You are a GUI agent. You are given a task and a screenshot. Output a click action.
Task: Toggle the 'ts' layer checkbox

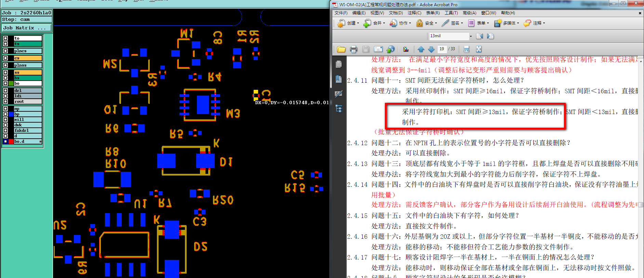[5, 44]
